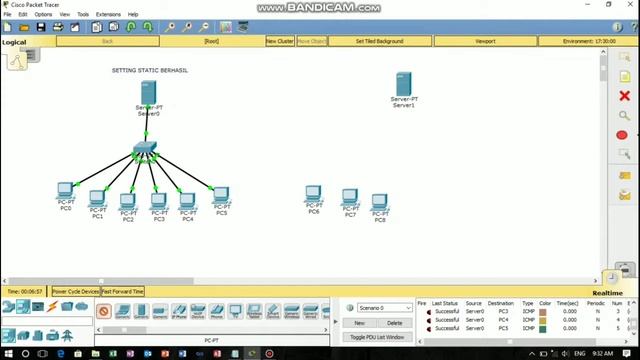
Task: Click the Environment 17:30:00 button
Action: tap(589, 41)
